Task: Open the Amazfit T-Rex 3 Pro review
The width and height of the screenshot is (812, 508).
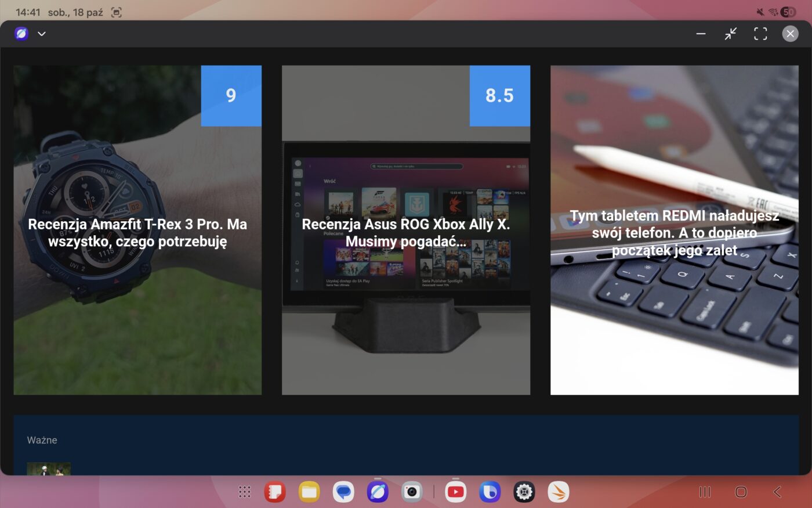Action: coord(137,233)
